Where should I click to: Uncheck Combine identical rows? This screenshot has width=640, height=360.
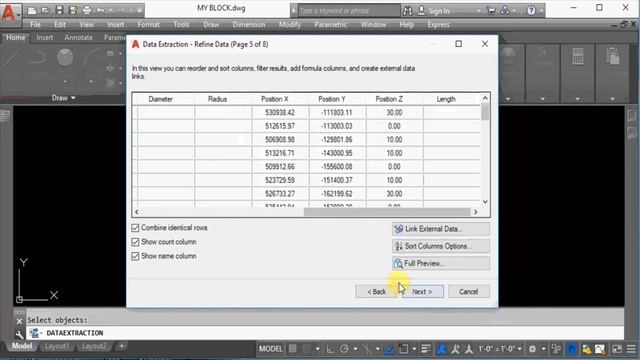(x=135, y=228)
